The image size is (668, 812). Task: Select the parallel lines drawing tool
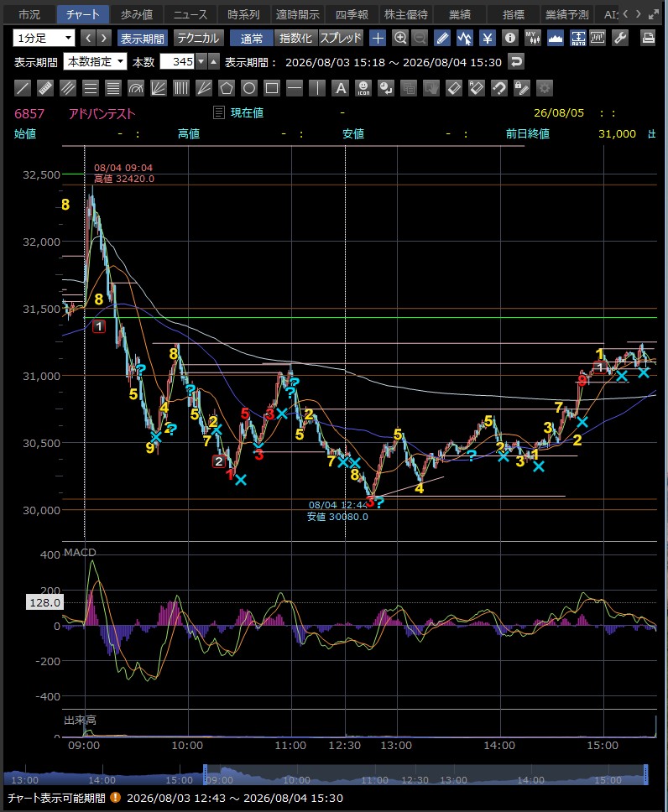(x=68, y=89)
